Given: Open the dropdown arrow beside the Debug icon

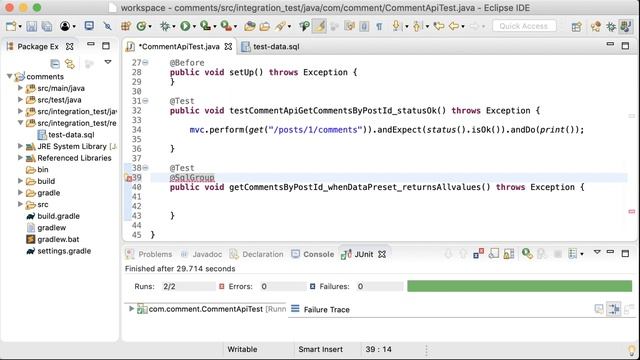Looking at the screenshot, I should point(173,27).
